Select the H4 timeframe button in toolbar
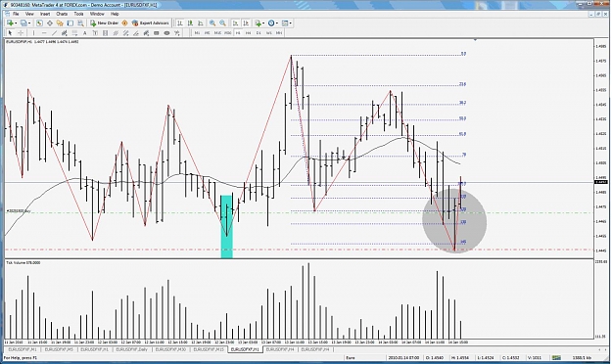 tap(249, 33)
